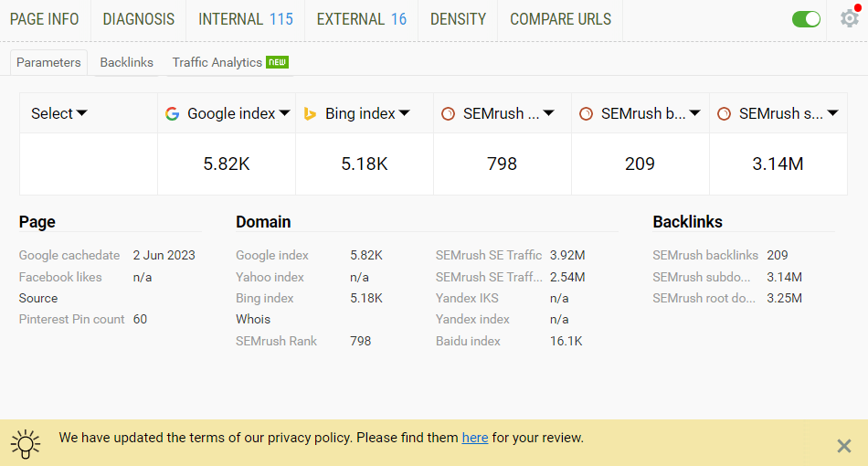Click the domain Bing index label
The height and width of the screenshot is (466, 868).
coord(265,298)
